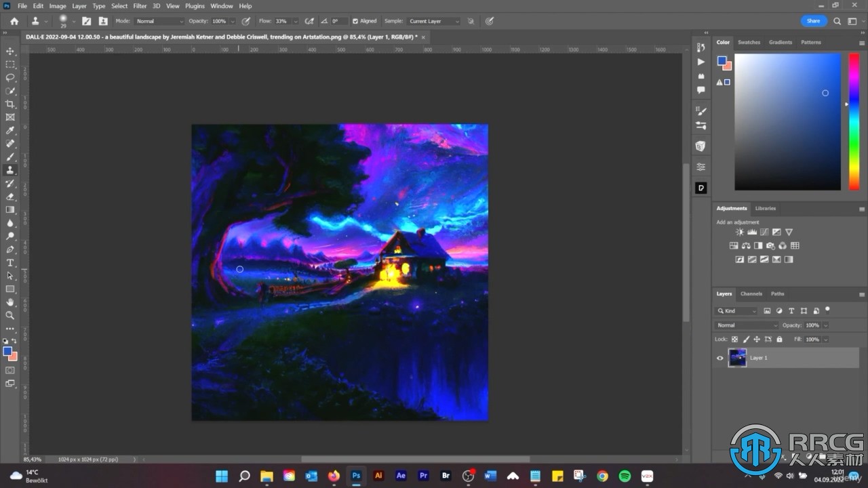Toggle lock image pixels
This screenshot has width=868, height=488.
pyautogui.click(x=746, y=339)
